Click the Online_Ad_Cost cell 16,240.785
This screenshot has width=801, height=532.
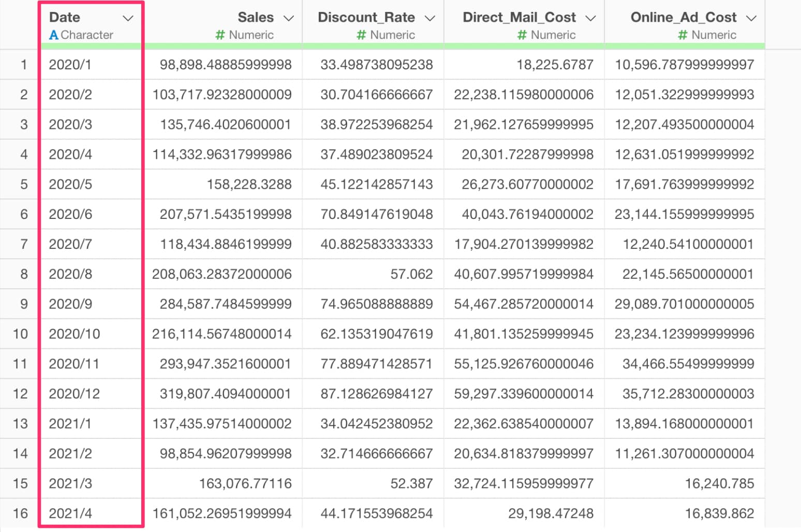(x=719, y=483)
